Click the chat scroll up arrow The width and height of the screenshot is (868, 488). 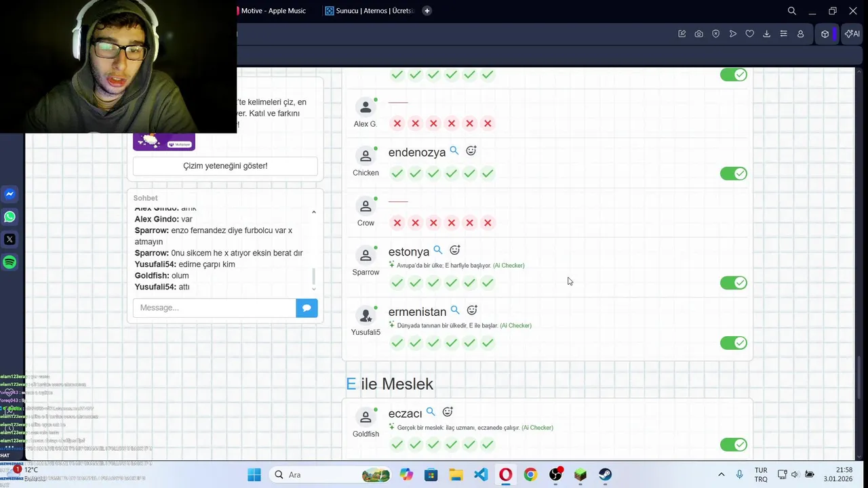(313, 213)
